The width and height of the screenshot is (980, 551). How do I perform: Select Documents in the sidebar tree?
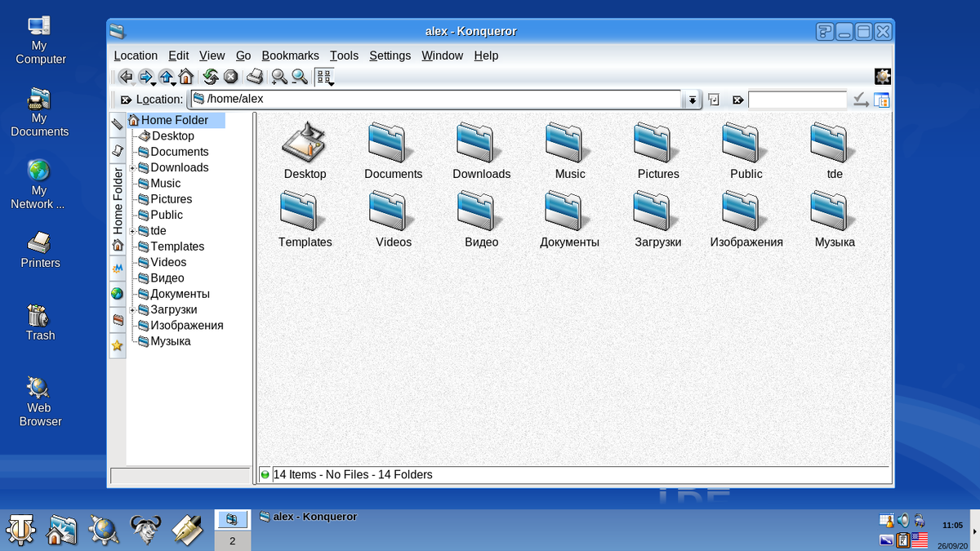tap(173, 152)
